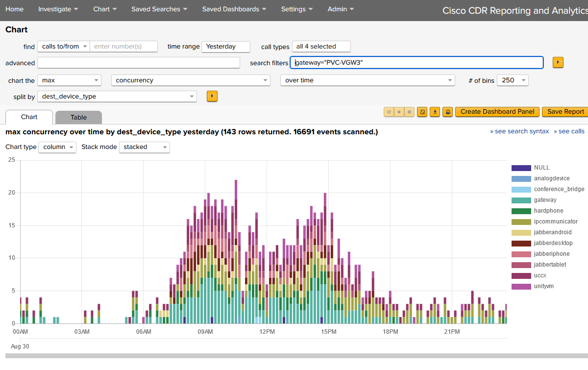Change Stack mode from stacked
Image resolution: width=588 pixels, height=370 pixels.
pyautogui.click(x=144, y=147)
